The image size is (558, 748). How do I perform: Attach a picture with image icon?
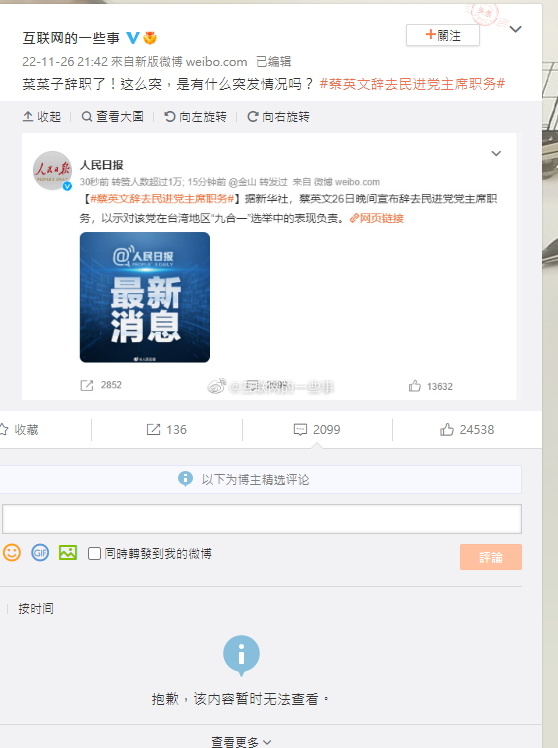[x=68, y=553]
